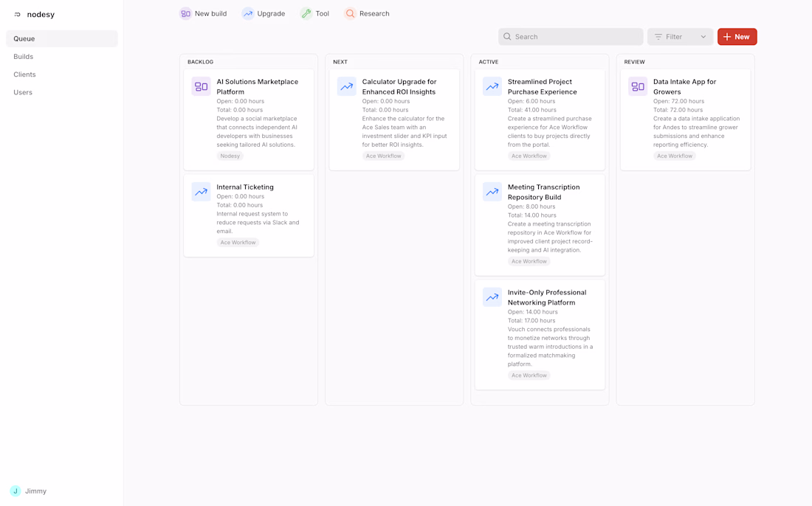Open Clients in sidebar
Image resolution: width=812 pixels, height=506 pixels.
pos(25,74)
